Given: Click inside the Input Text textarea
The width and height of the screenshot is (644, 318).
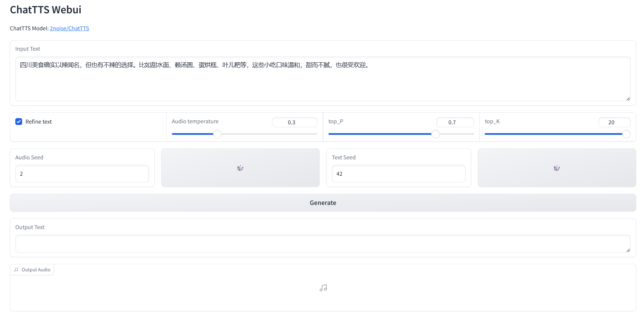Looking at the screenshot, I should [323, 79].
